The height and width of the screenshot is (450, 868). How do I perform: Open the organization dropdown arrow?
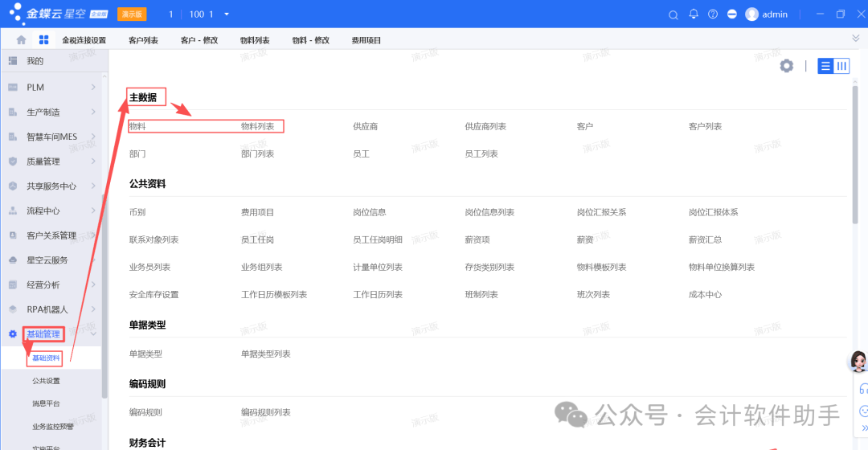click(x=227, y=14)
